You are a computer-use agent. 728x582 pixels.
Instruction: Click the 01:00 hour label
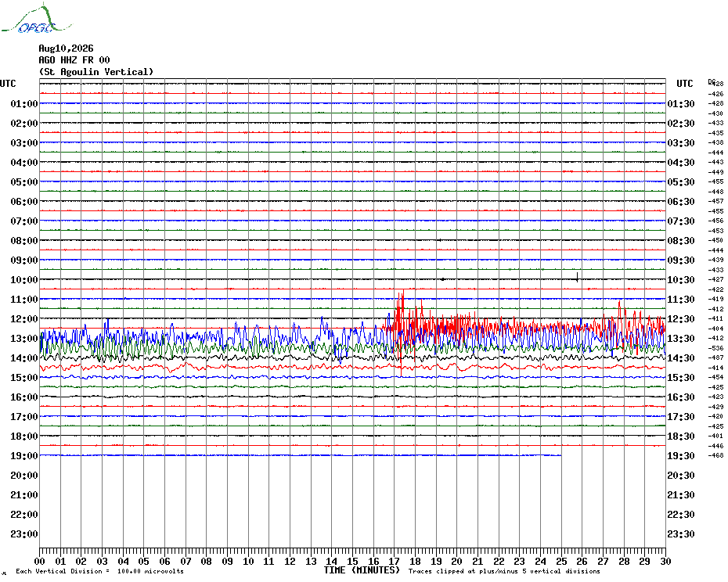[x=24, y=103]
